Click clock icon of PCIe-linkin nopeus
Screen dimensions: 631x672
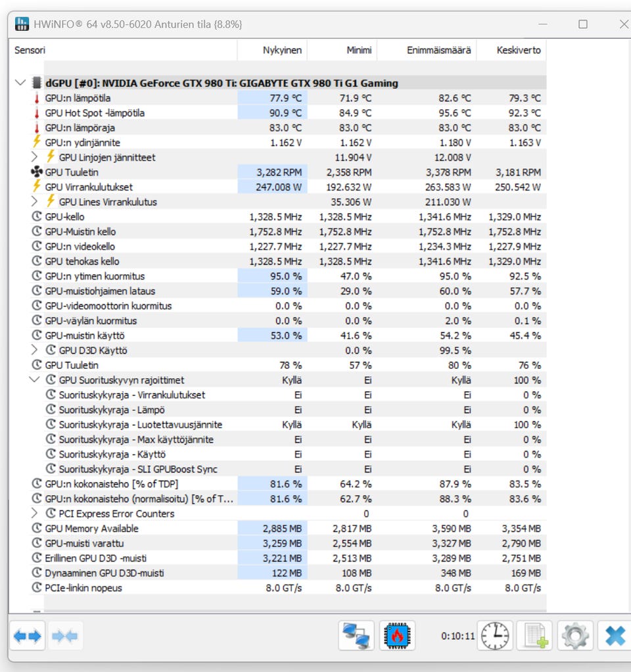point(37,588)
